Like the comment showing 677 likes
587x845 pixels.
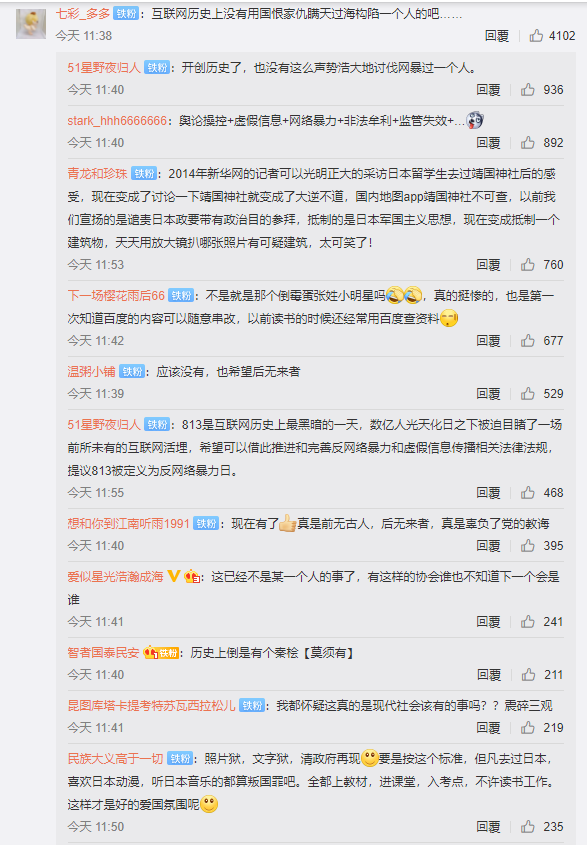coord(528,341)
